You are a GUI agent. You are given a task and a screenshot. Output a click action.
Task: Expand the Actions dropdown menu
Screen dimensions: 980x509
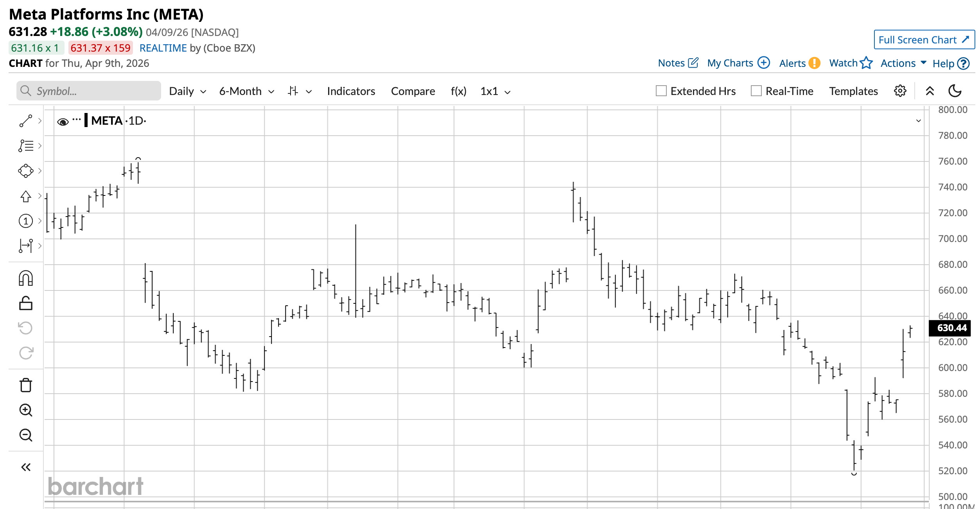(x=903, y=63)
